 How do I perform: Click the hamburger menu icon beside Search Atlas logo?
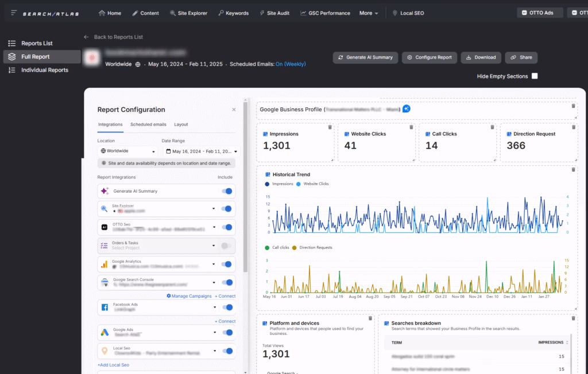[14, 13]
